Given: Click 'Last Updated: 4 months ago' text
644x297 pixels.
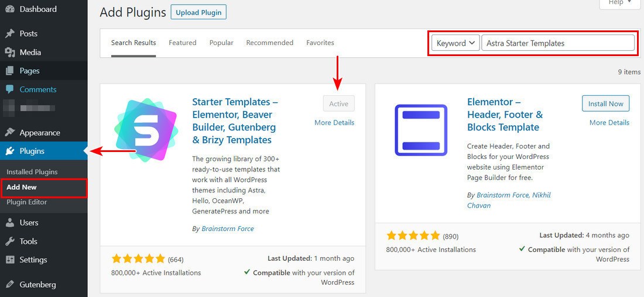Looking at the screenshot, I should 584,235.
